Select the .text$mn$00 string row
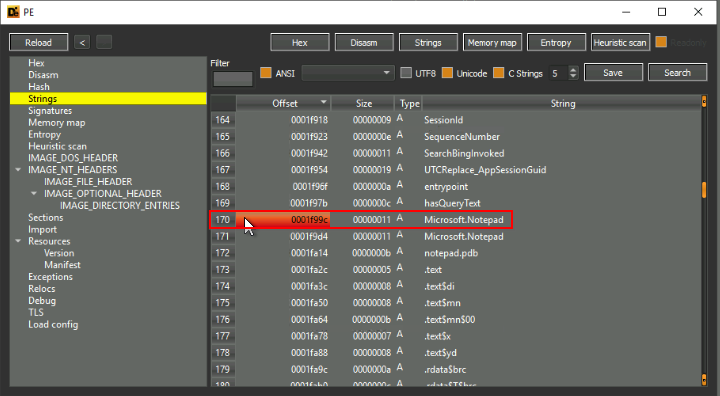 click(456, 319)
